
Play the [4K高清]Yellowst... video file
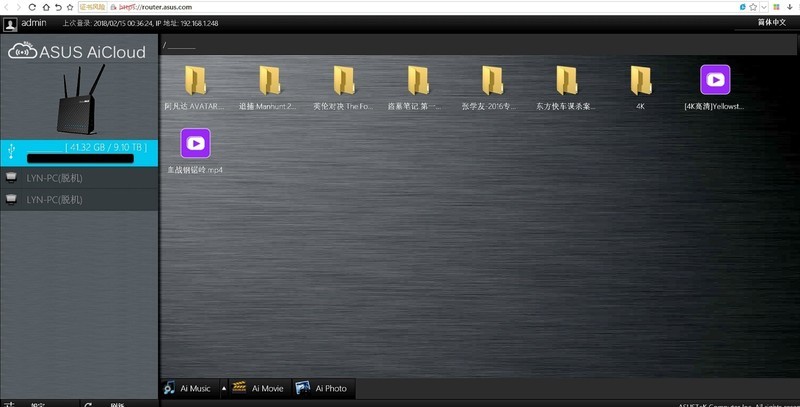[x=715, y=87]
